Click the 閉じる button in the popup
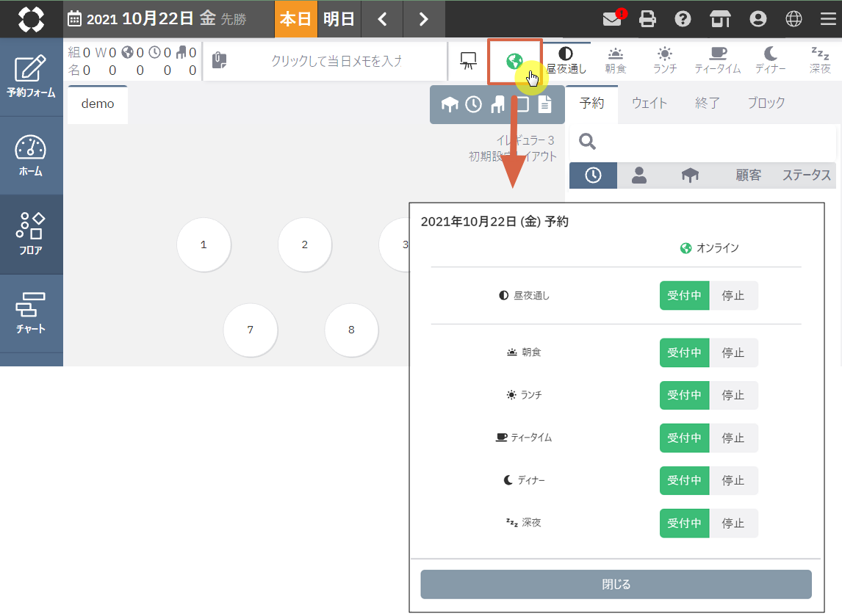Viewport: 842px width, 616px height. tap(616, 584)
